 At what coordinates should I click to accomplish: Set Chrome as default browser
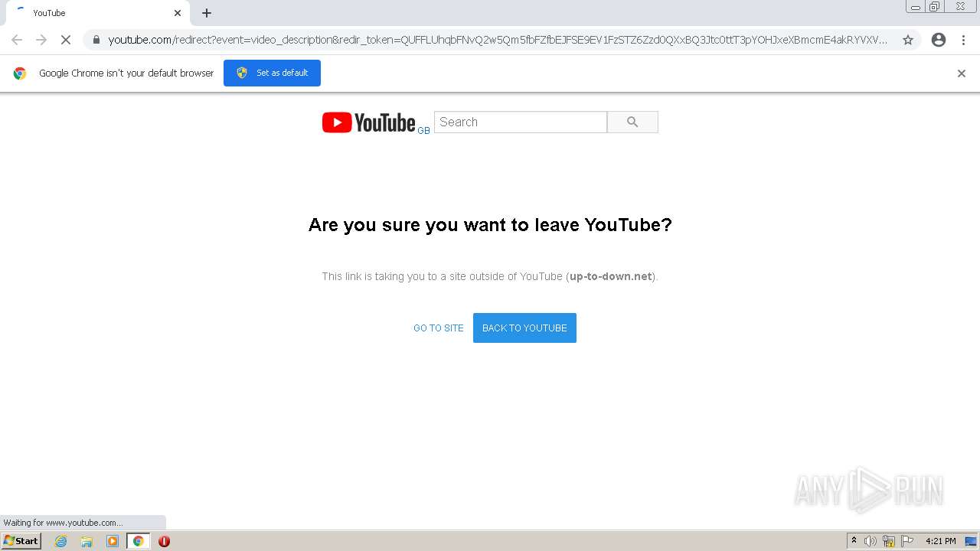272,73
